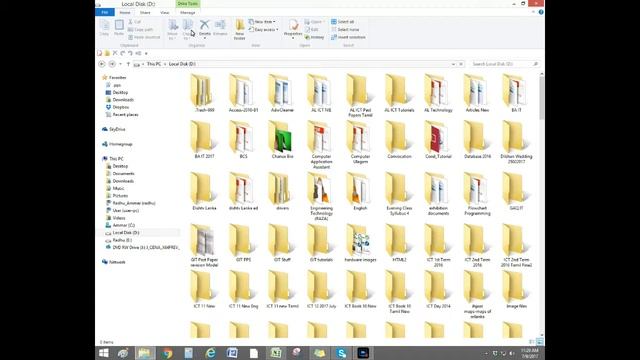The width and height of the screenshot is (640, 360).
Task: Click the Up one level arrow
Action: point(128,64)
